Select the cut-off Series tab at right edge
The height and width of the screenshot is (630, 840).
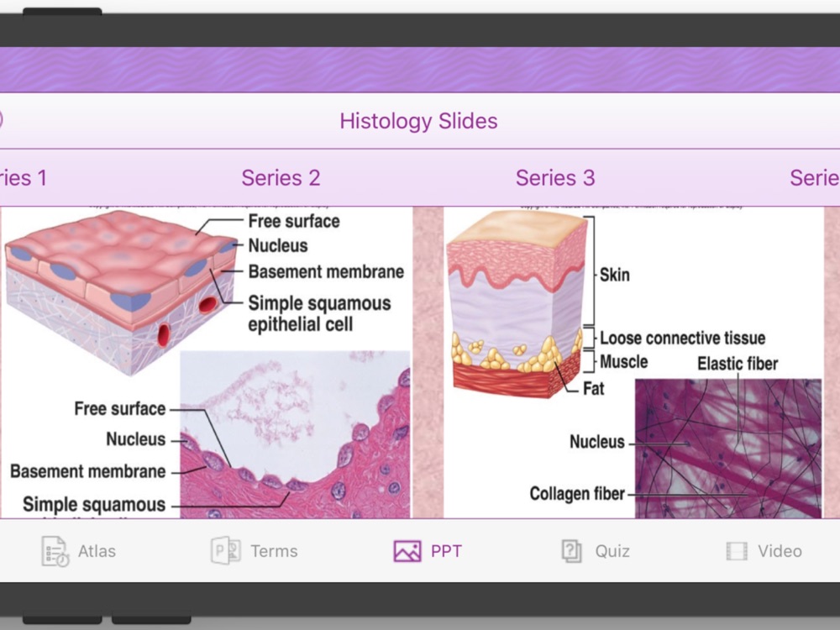815,178
